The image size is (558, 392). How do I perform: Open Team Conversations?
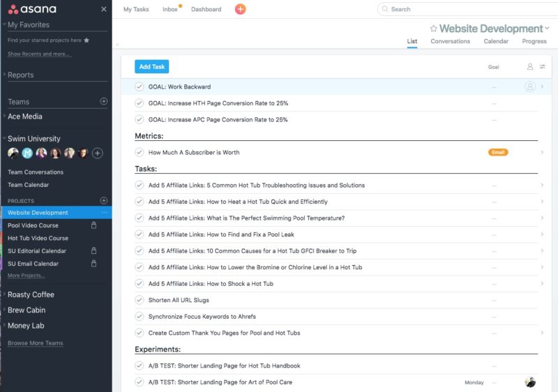[36, 172]
